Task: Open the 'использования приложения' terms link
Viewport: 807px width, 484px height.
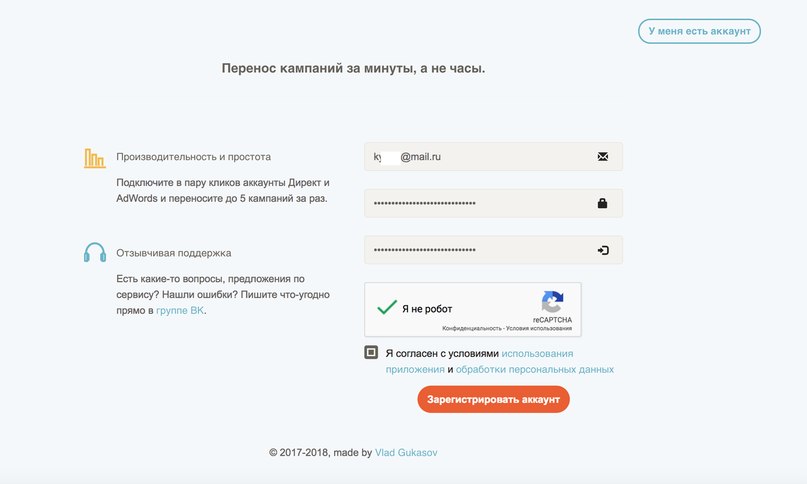Action: point(479,361)
